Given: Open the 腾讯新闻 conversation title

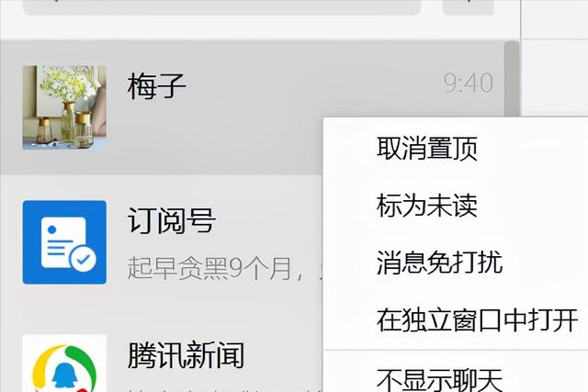Looking at the screenshot, I should coord(186,354).
